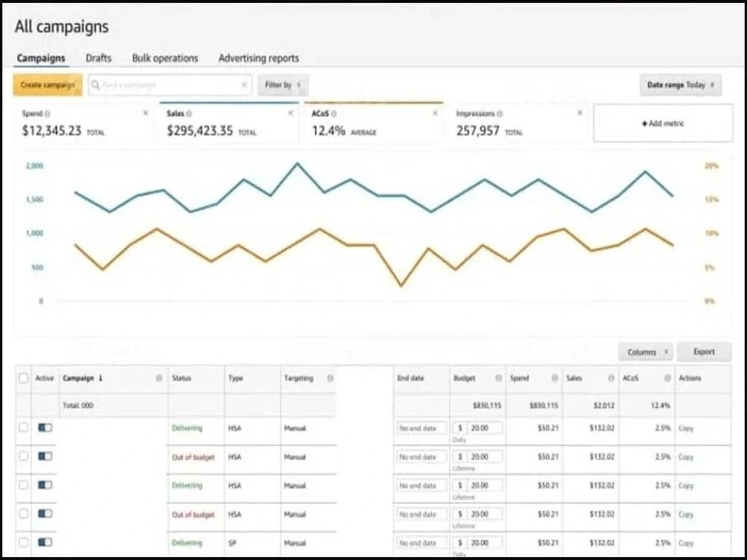The width and height of the screenshot is (747, 560).
Task: Click the info icon in Targeting column header
Action: 330,378
